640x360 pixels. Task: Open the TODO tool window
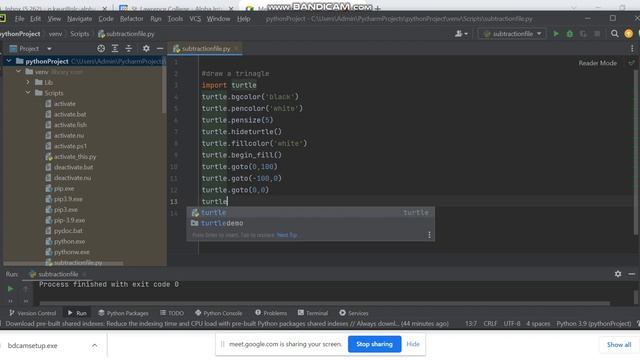172,313
